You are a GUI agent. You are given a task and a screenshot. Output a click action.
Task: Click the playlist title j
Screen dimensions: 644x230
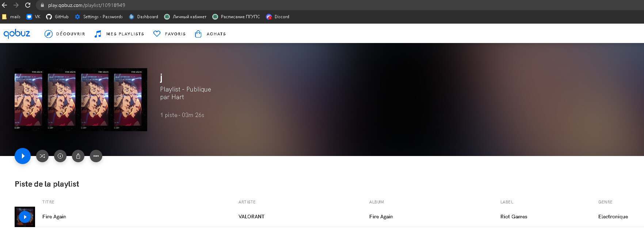(x=161, y=78)
